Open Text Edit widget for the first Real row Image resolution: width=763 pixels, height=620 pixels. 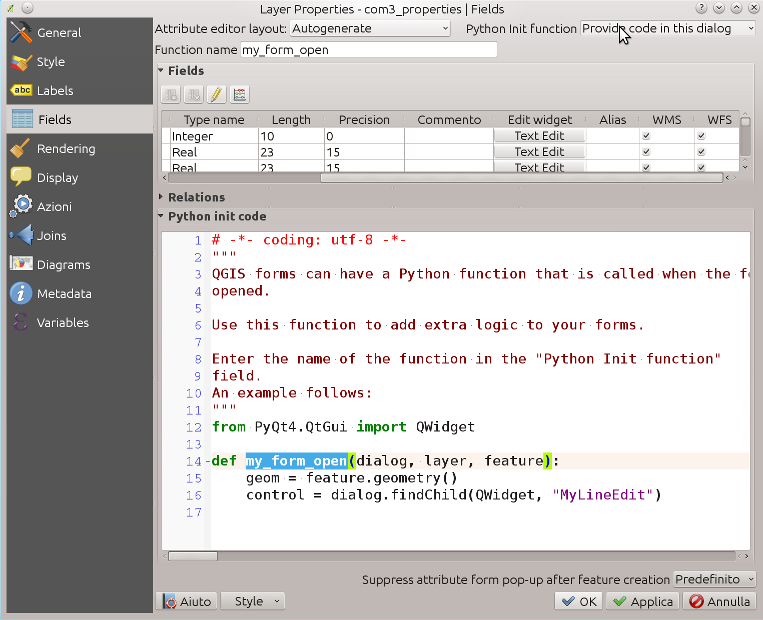(x=539, y=152)
